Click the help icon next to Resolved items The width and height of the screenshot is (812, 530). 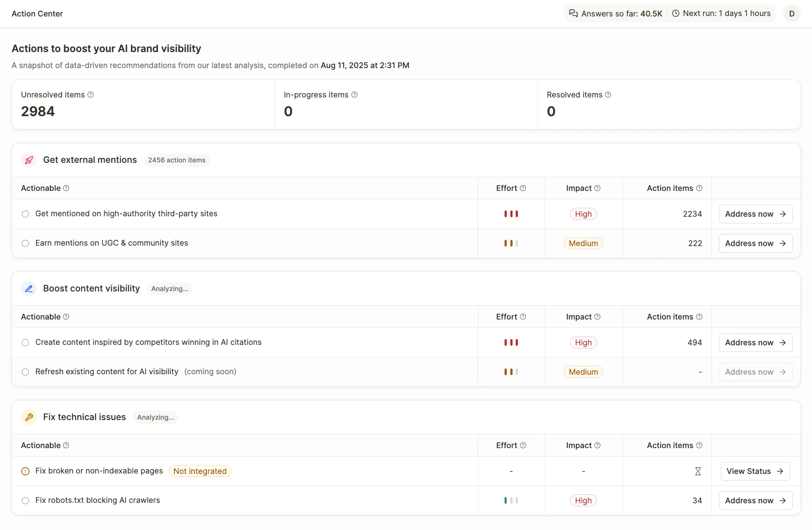608,95
